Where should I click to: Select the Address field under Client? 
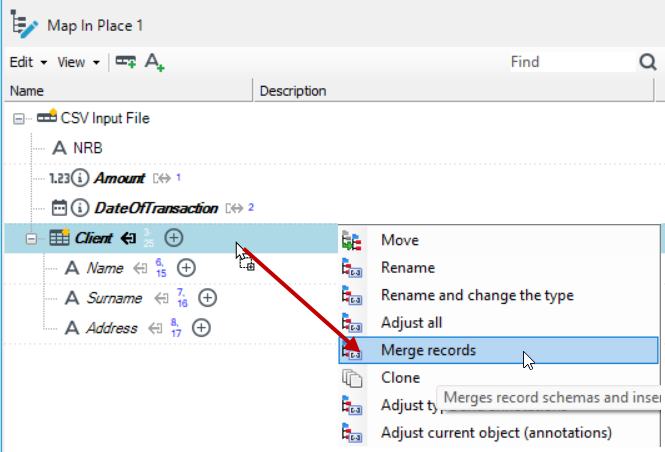click(112, 328)
